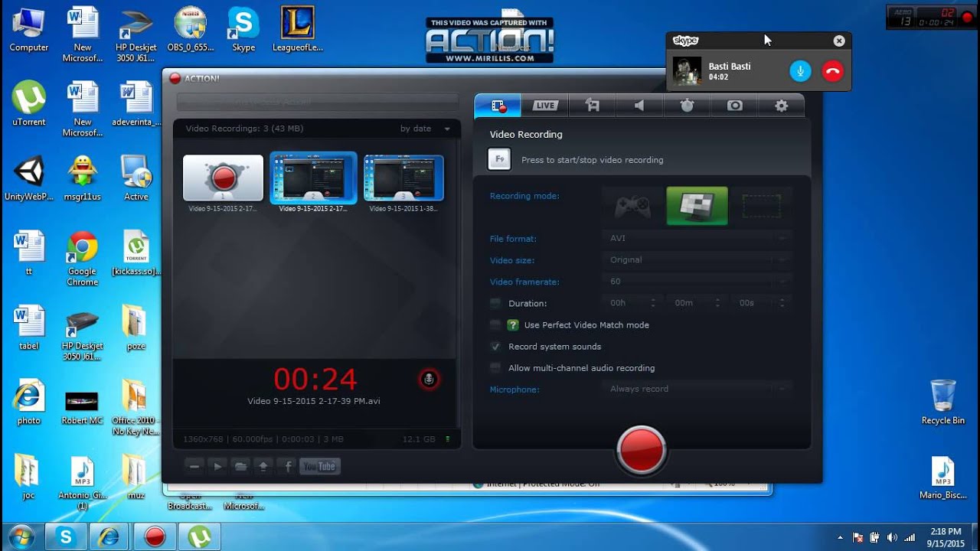This screenshot has height=551, width=980.
Task: Open the Video framerate 60 dropdown
Action: pos(696,281)
